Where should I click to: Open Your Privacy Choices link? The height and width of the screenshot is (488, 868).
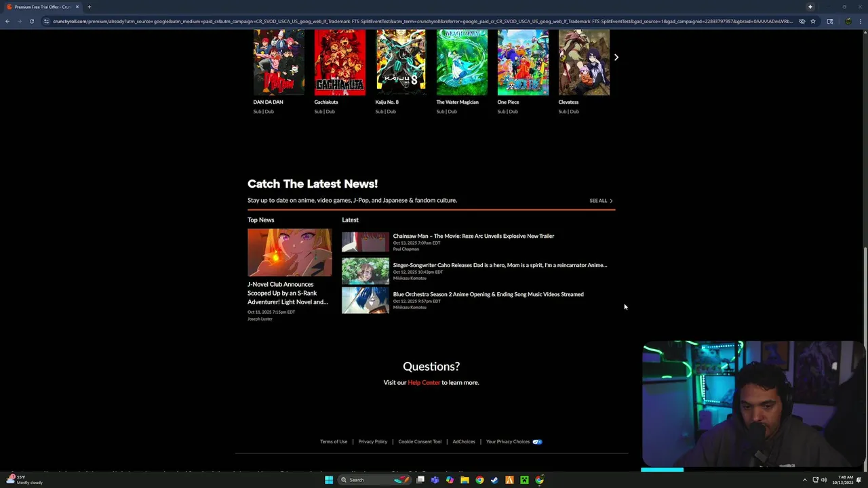pos(508,442)
